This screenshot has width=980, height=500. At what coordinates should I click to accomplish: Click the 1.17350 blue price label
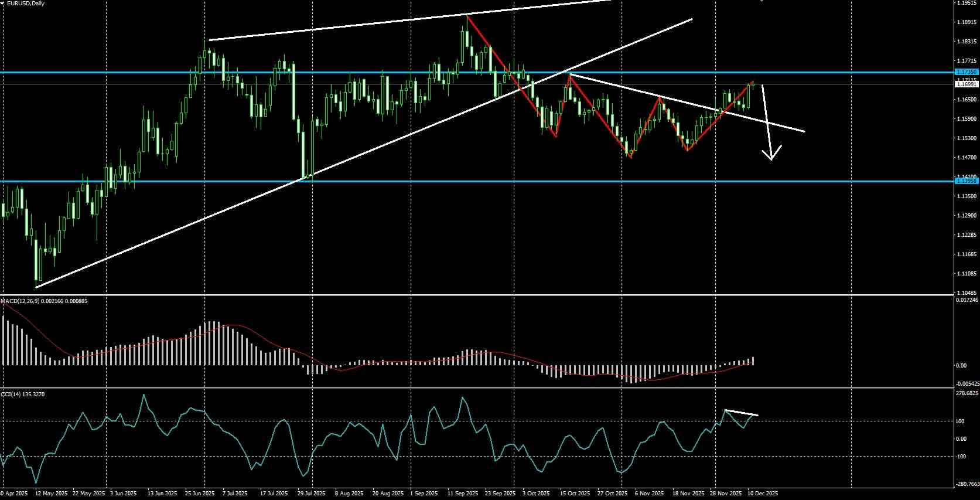click(967, 72)
